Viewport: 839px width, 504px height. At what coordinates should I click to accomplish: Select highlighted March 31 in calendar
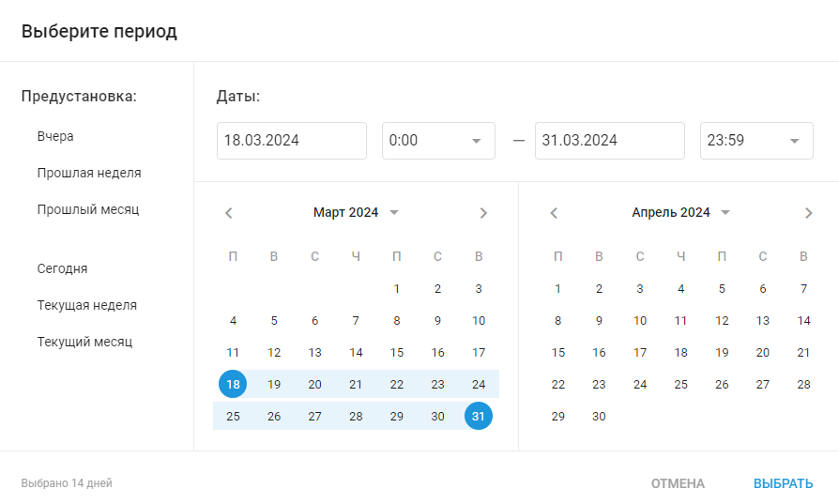(479, 417)
